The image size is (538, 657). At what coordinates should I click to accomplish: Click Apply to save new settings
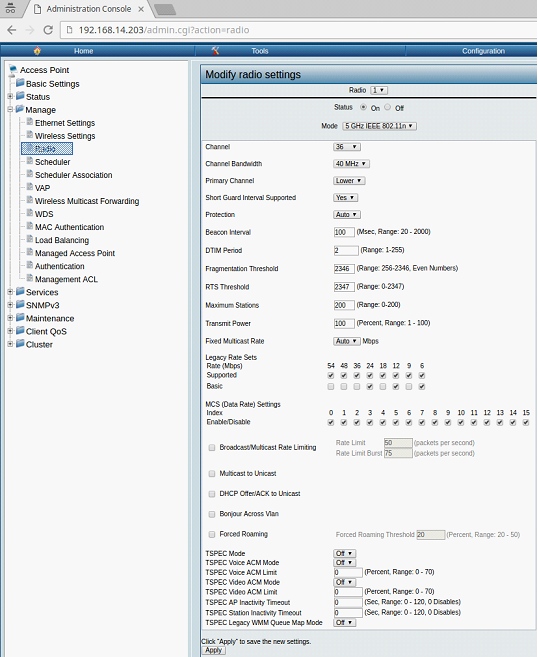tap(213, 650)
